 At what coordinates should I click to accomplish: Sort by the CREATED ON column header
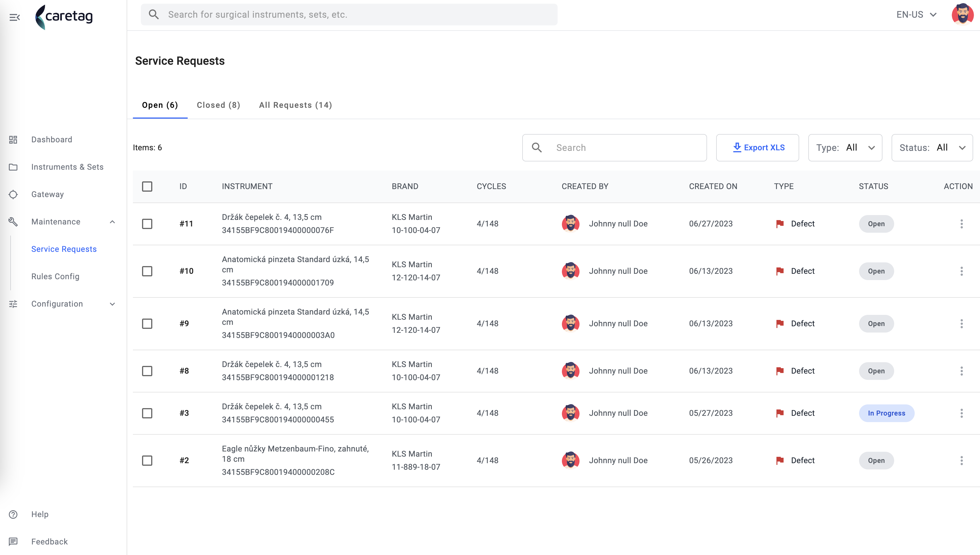[x=713, y=187]
